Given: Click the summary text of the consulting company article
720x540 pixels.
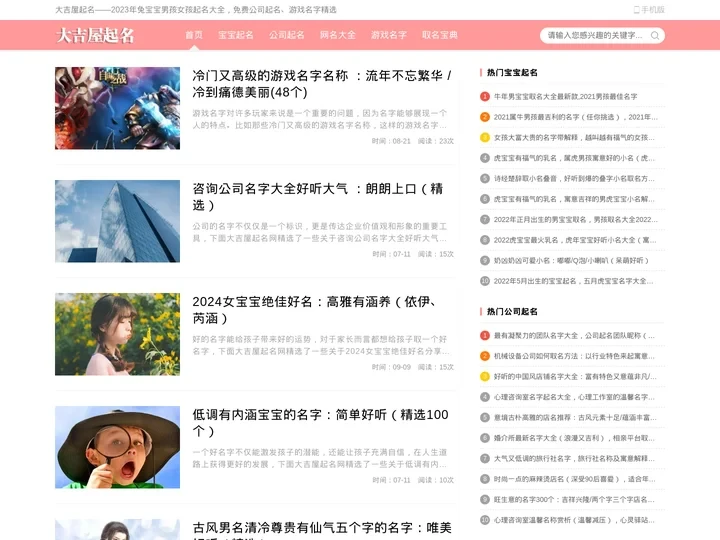Looking at the screenshot, I should coord(320,232).
